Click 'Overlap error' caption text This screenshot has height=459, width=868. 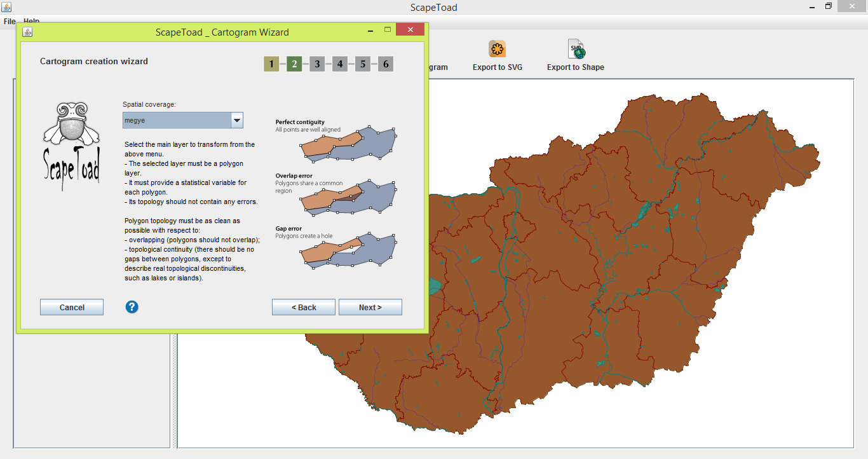[x=294, y=175]
